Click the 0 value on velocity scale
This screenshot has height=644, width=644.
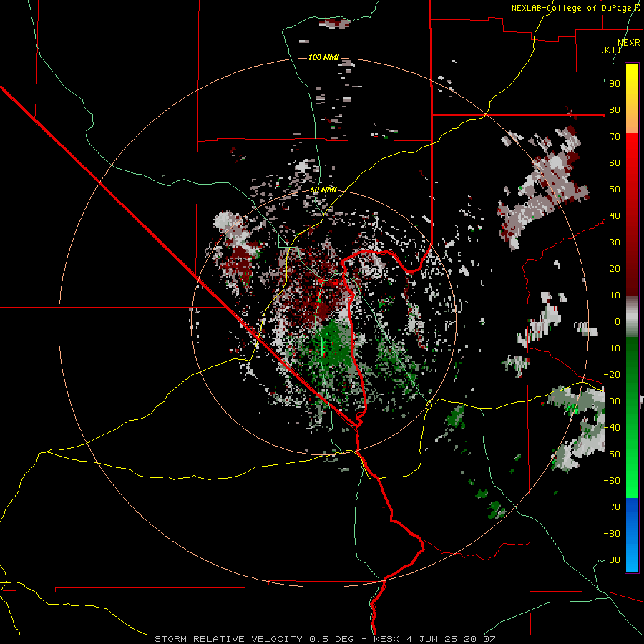[618, 322]
